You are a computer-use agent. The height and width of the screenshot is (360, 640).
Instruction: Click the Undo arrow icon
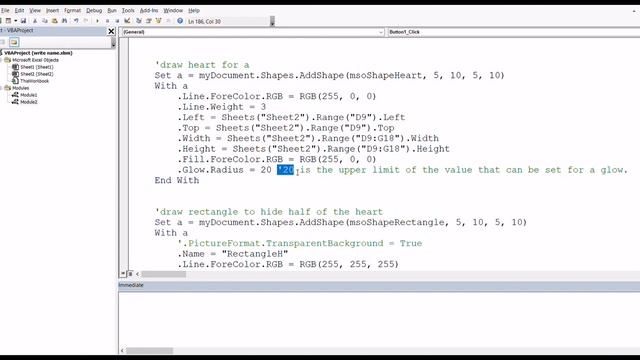[x=76, y=21]
